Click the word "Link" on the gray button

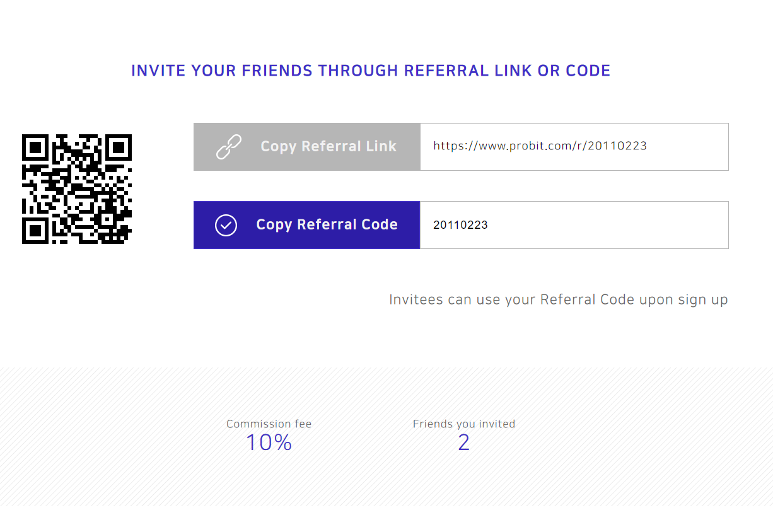(x=381, y=146)
